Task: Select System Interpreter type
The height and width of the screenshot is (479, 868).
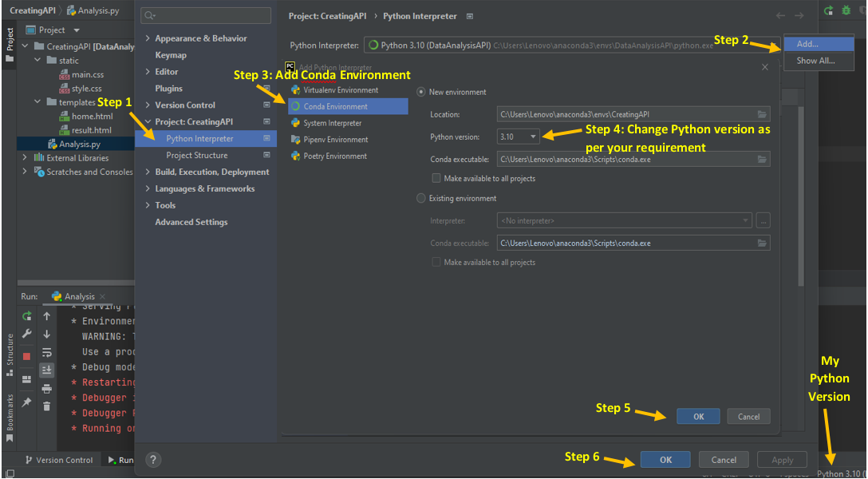Action: coord(348,123)
